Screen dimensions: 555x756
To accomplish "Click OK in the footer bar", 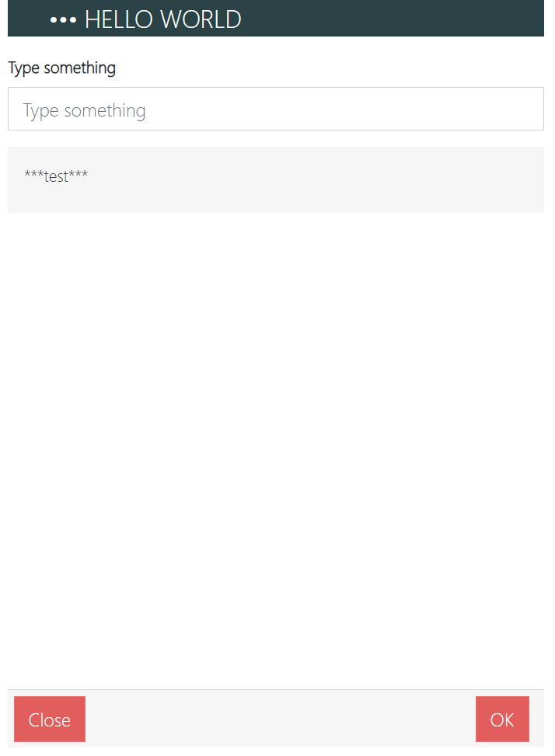I will pos(502,719).
